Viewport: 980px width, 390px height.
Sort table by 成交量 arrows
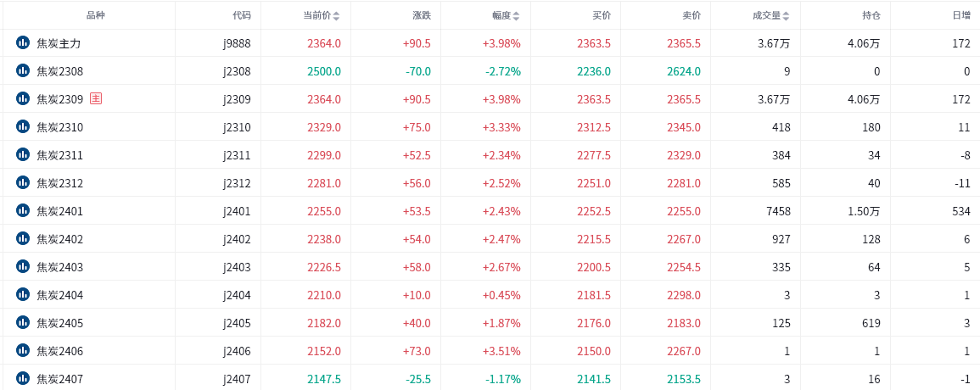pyautogui.click(x=786, y=16)
